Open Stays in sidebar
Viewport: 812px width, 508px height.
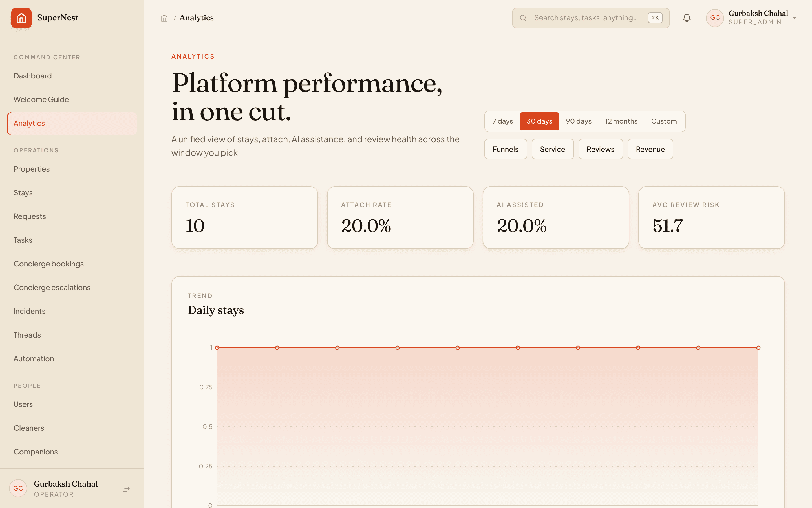(x=72, y=193)
